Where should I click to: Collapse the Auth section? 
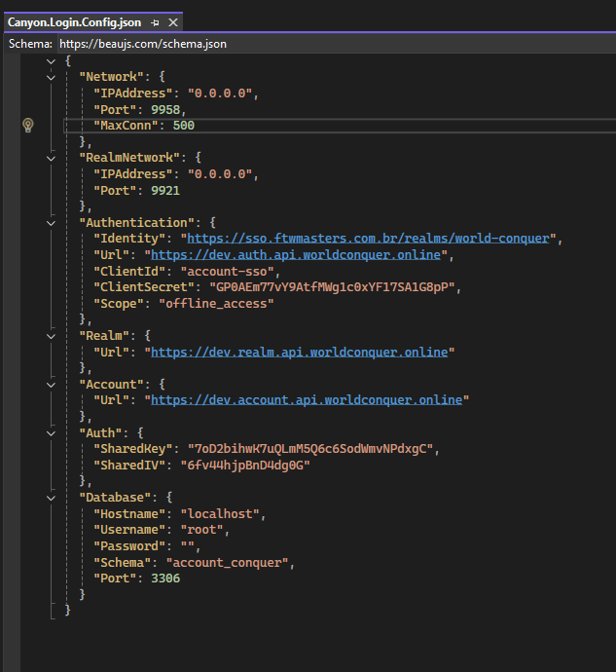(51, 432)
